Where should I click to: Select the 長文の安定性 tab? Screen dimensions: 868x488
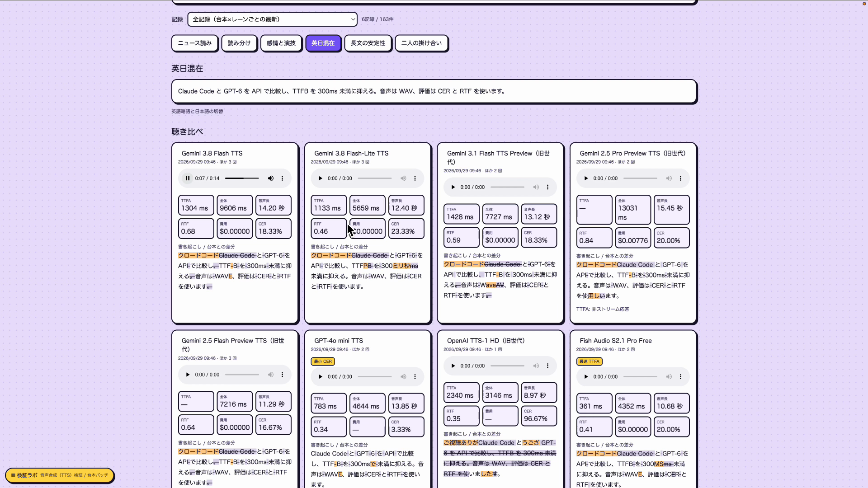pyautogui.click(x=368, y=43)
